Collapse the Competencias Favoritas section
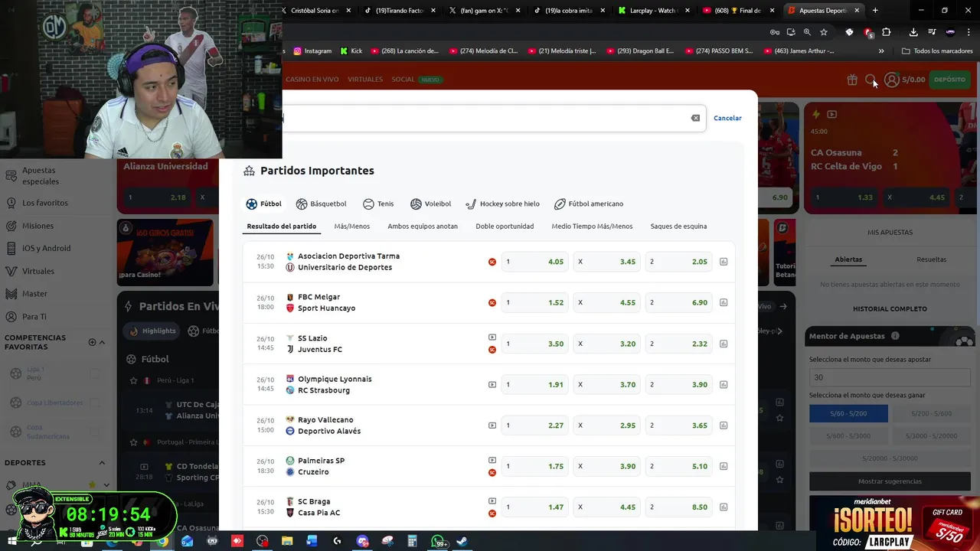This screenshot has height=551, width=980. [103, 342]
